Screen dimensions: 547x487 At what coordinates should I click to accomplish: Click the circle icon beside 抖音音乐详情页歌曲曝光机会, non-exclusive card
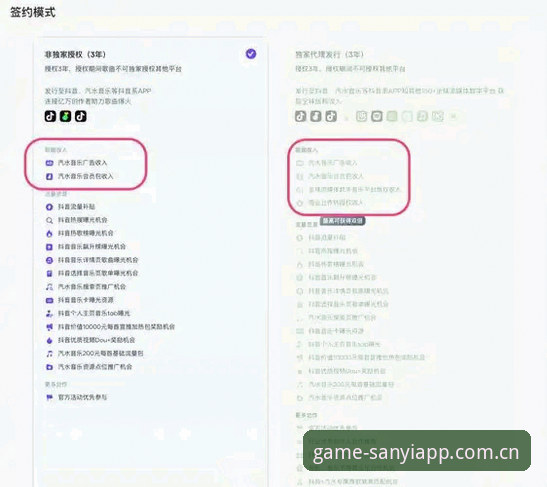pos(49,260)
